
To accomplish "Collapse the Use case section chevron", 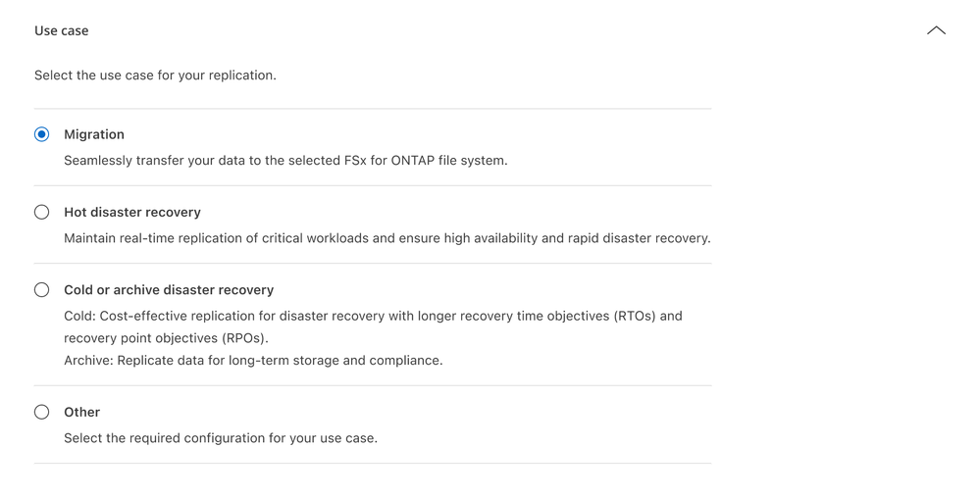I will pyautogui.click(x=936, y=31).
